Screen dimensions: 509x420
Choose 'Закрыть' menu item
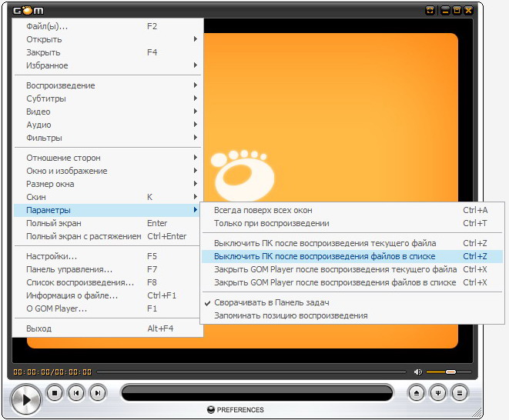click(107, 52)
